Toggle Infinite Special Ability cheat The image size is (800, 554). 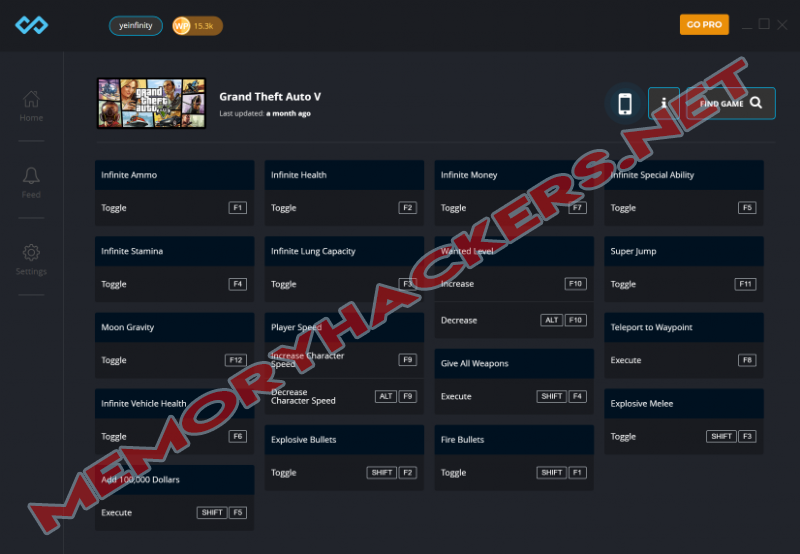[684, 208]
